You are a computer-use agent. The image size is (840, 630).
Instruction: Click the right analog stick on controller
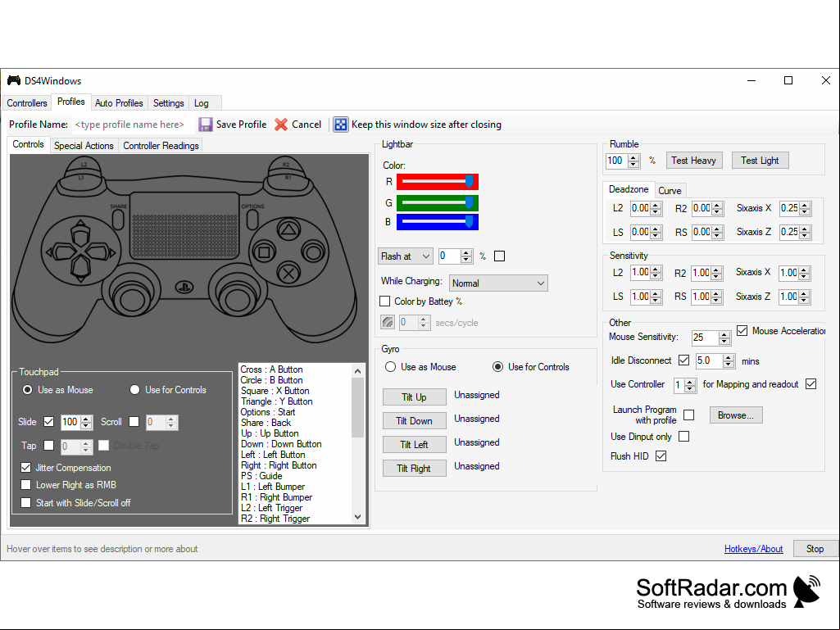tap(238, 298)
